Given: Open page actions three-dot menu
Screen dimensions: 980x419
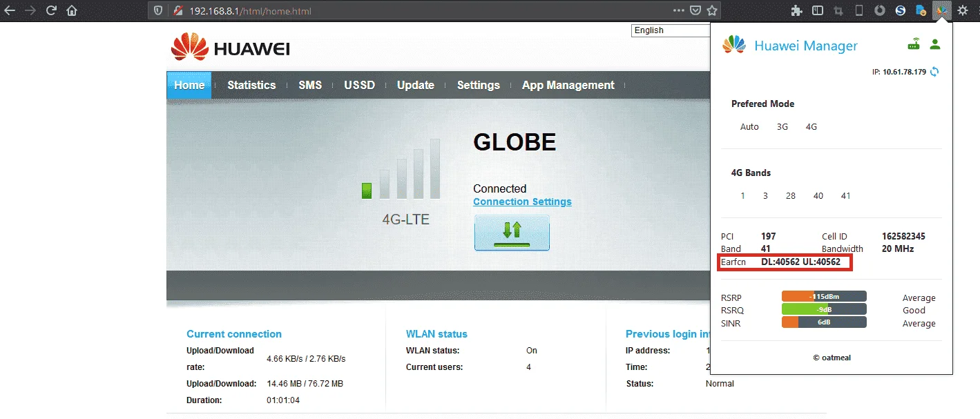Looking at the screenshot, I should click(679, 10).
